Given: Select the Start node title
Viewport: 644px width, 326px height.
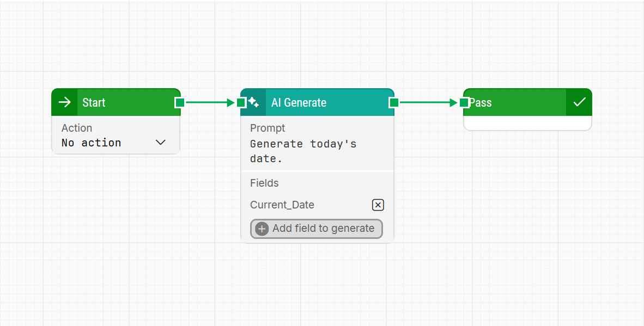Looking at the screenshot, I should pos(94,102).
